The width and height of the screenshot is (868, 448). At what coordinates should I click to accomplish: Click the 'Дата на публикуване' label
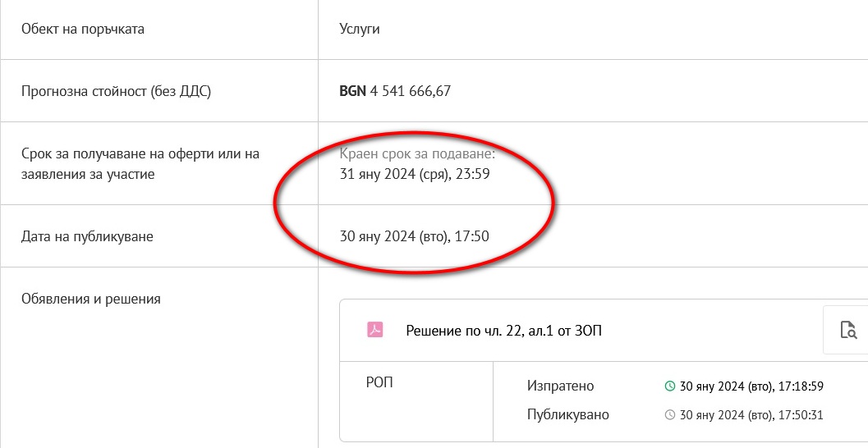pos(87,237)
